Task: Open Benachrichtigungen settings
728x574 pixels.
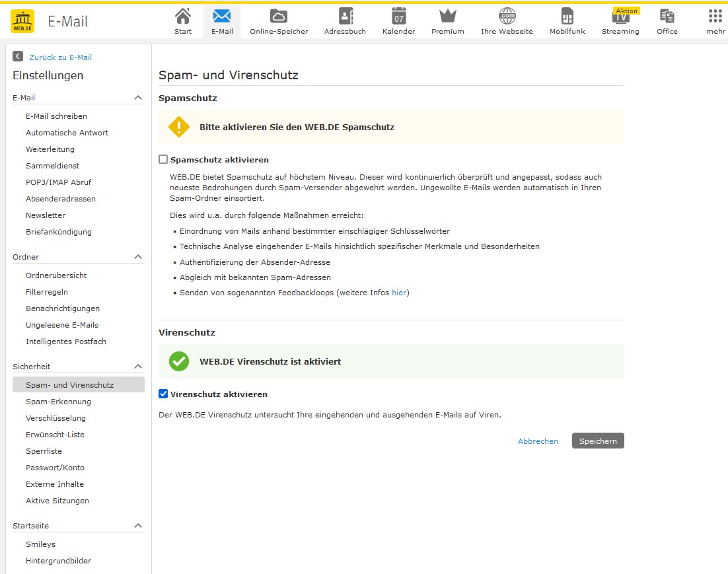Action: point(63,308)
